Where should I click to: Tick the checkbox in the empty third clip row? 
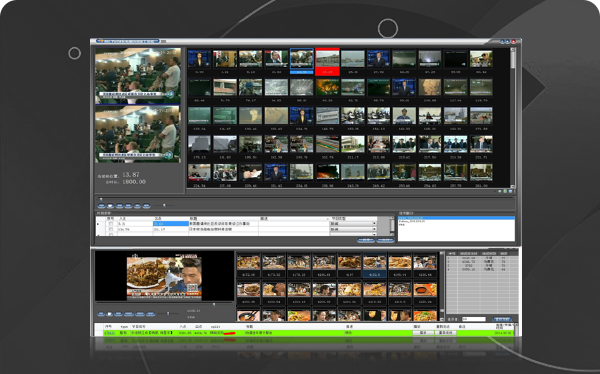point(111,234)
